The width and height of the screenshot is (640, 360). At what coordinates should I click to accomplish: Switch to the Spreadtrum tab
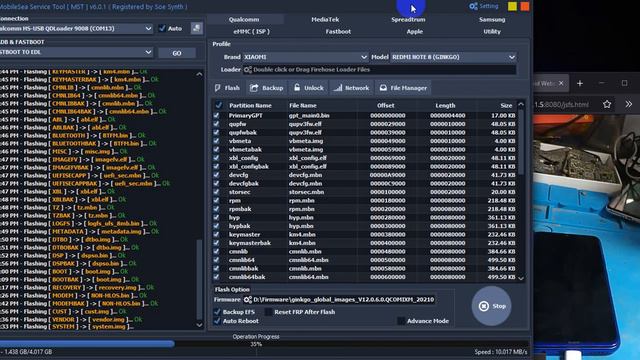(408, 19)
